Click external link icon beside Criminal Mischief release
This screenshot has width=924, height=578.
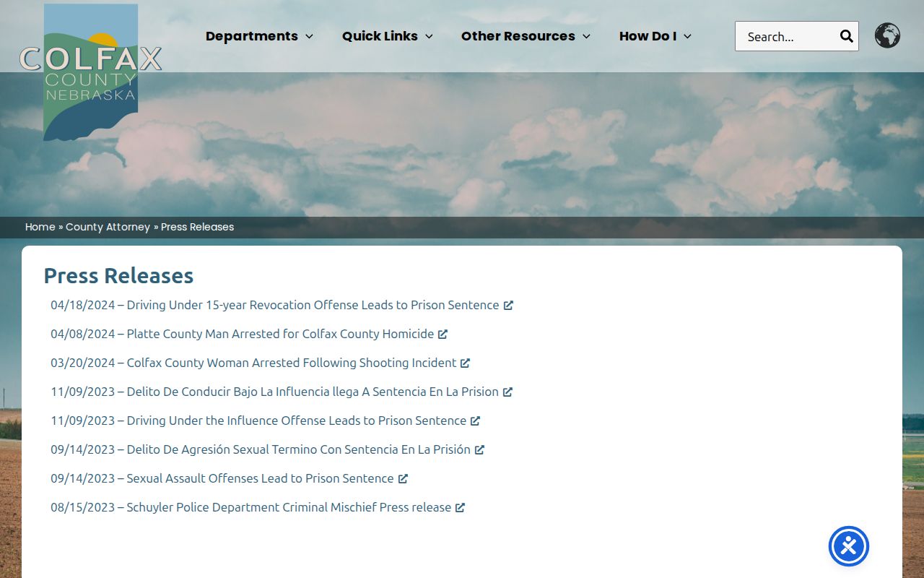[x=460, y=508]
